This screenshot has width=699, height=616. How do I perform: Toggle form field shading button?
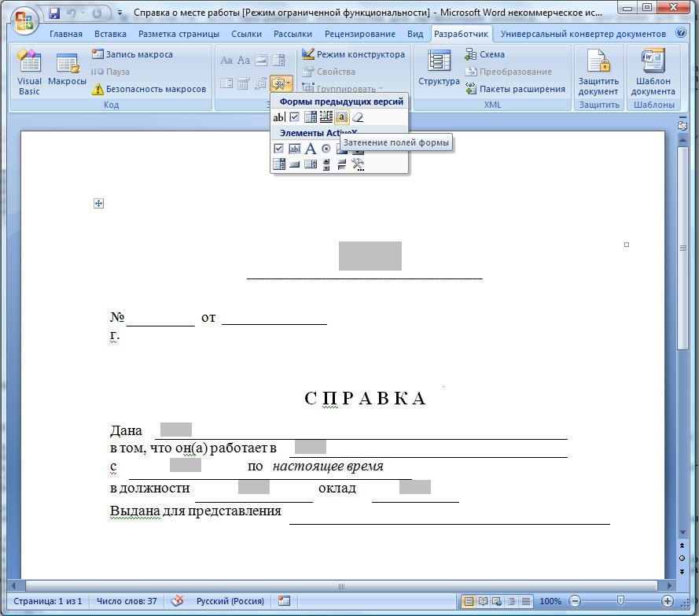[342, 117]
